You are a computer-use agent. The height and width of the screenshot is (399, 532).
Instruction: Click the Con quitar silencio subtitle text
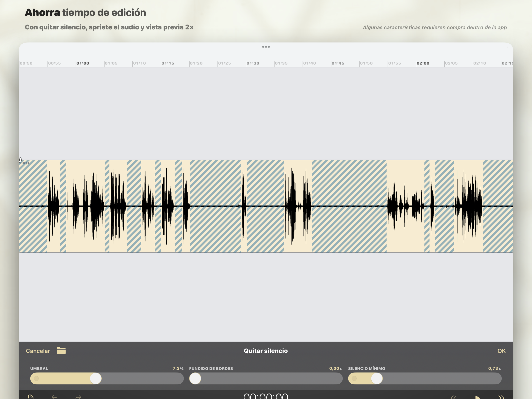click(x=109, y=27)
